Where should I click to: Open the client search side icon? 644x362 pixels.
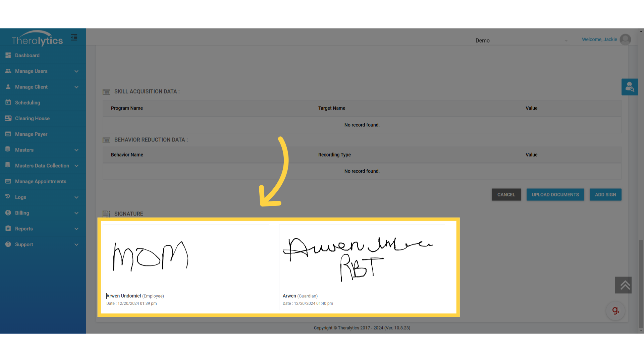630,87
